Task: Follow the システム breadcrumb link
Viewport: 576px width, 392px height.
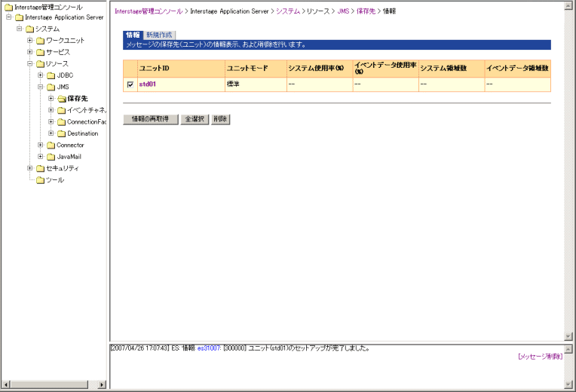Action: tap(288, 11)
